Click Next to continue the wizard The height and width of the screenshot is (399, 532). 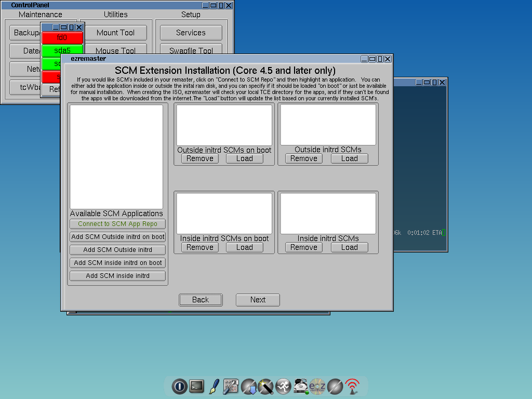[258, 300]
